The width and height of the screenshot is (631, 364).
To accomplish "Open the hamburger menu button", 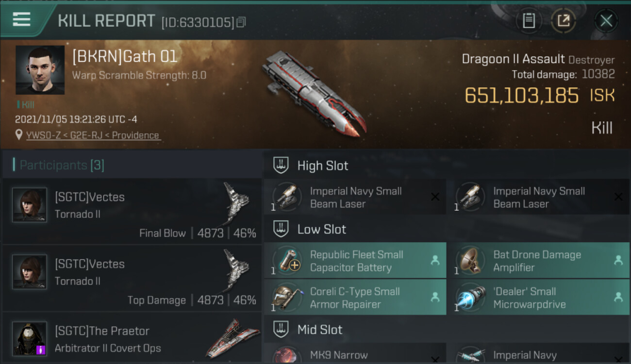I will pos(22,20).
